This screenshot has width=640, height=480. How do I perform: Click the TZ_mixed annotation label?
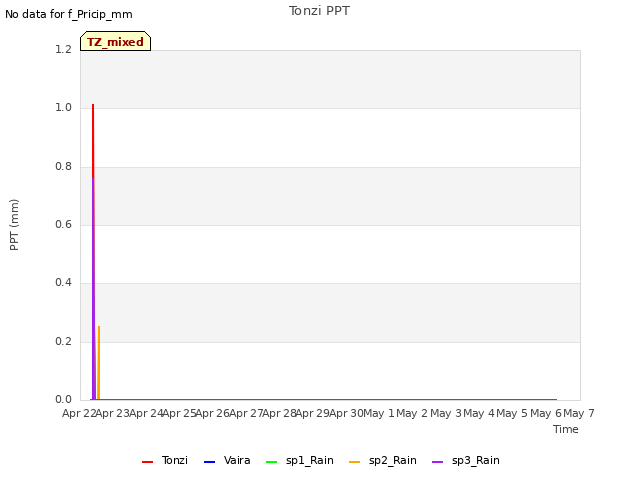click(116, 42)
